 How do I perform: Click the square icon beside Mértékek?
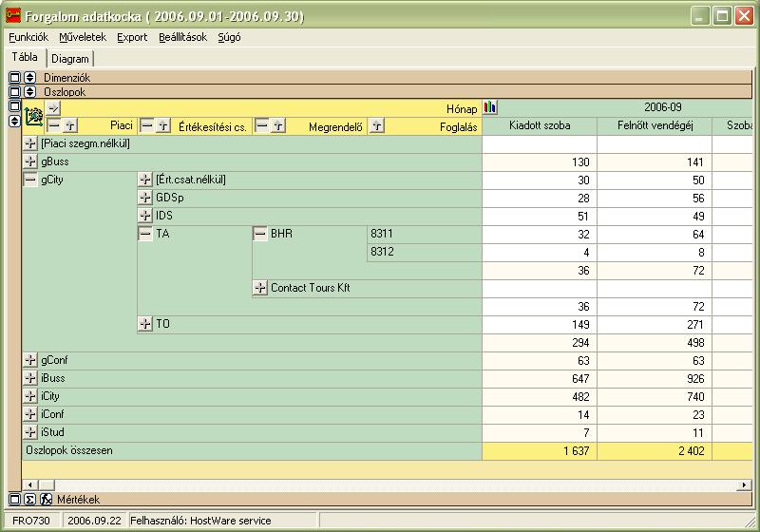pyautogui.click(x=14, y=499)
